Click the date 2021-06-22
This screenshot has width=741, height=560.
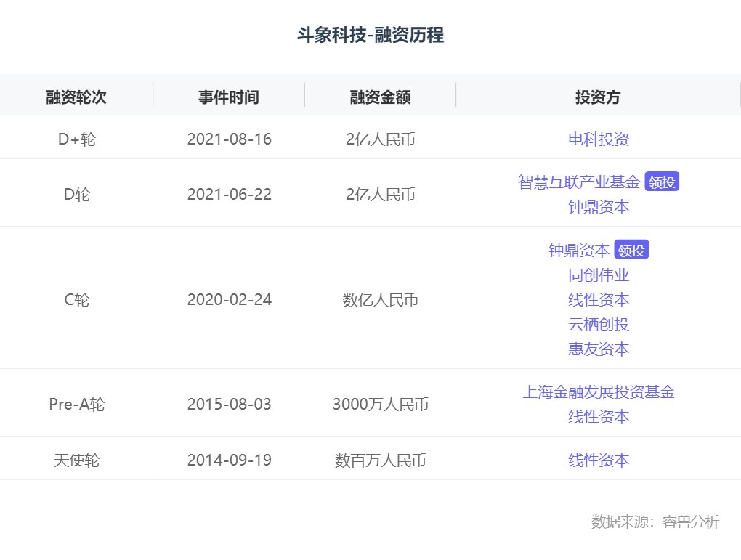point(229,194)
